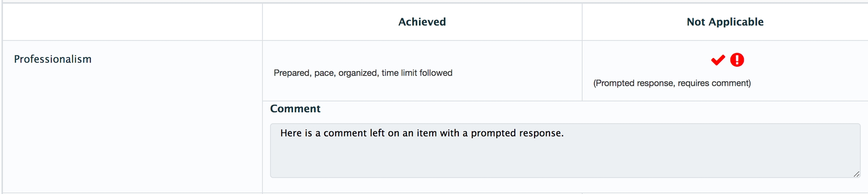Click the comment box resize handle
This screenshot has height=194, width=868.
[x=856, y=174]
